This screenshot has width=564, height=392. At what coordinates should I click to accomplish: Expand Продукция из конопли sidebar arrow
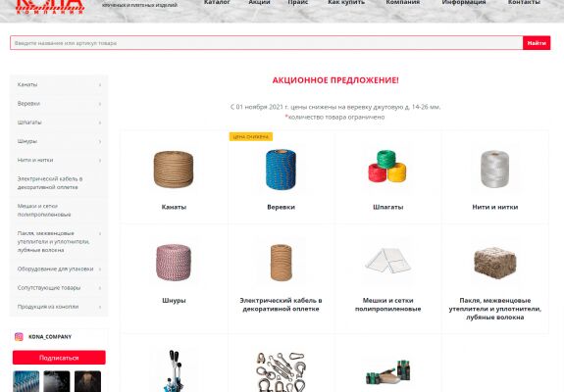(x=100, y=307)
